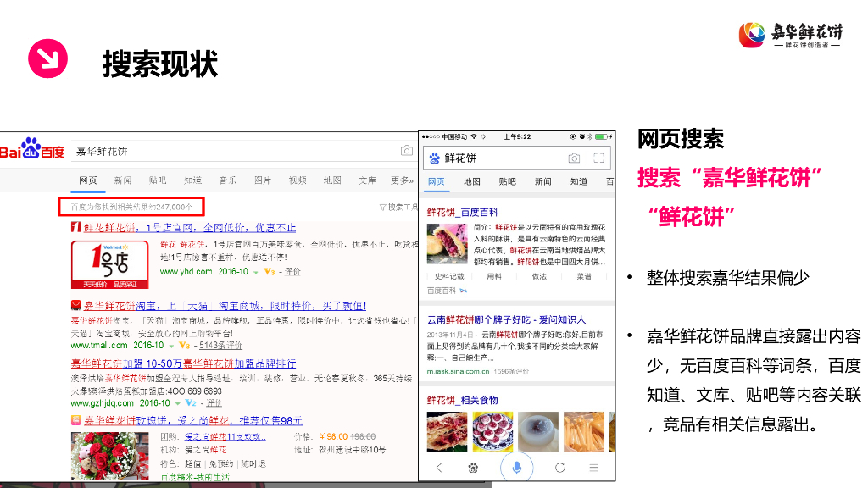This screenshot has width=868, height=488.
Task: Click the 1号店 logo thumbnail
Action: [x=109, y=264]
